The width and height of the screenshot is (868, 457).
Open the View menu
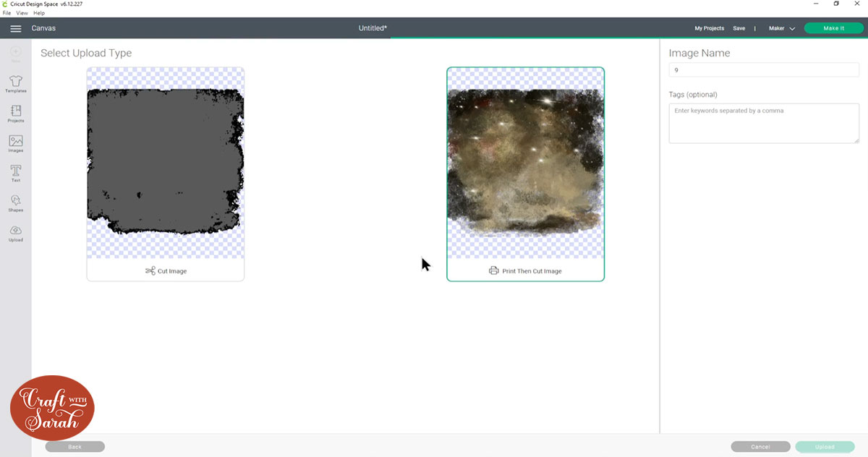(22, 13)
